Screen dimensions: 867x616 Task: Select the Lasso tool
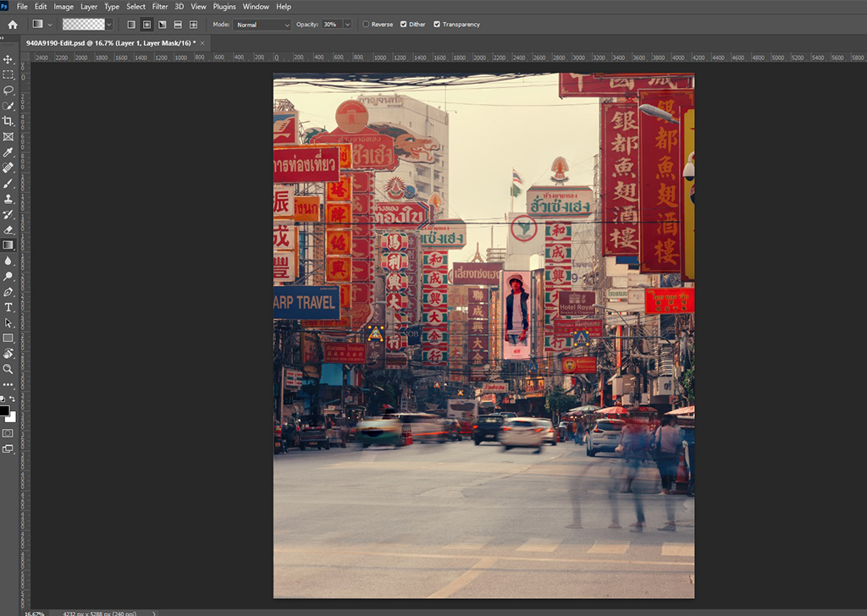pos(8,90)
